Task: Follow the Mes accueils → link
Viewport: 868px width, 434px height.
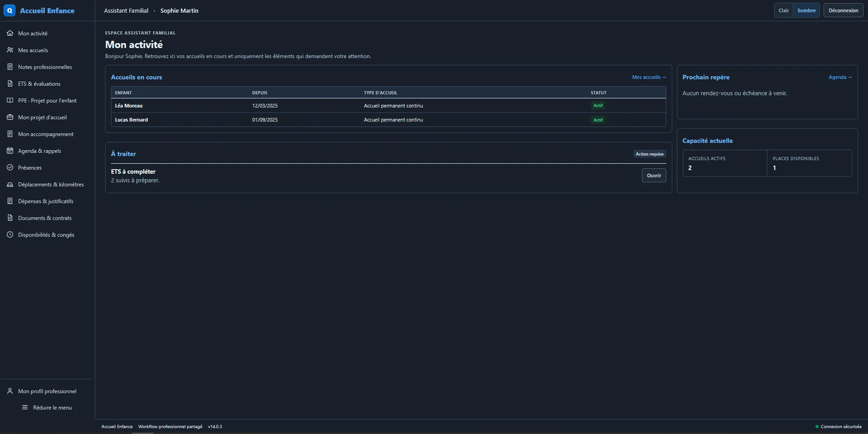Action: 649,77
